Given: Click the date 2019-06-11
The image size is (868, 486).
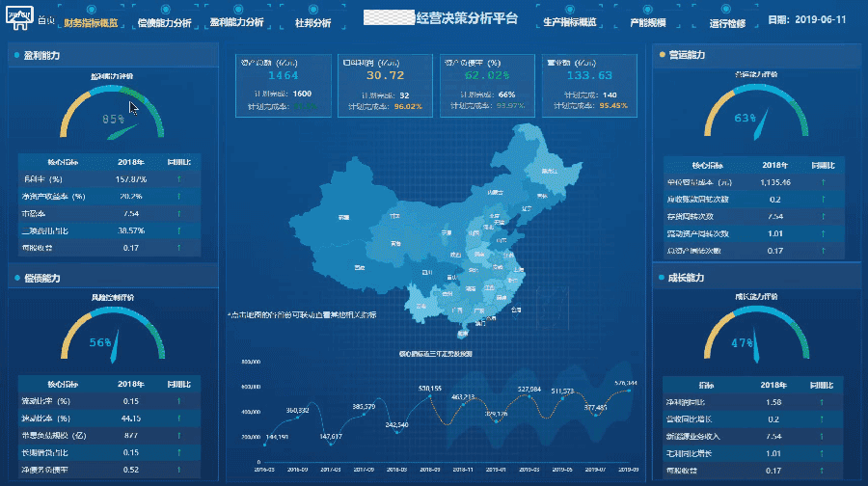Looking at the screenshot, I should (x=821, y=19).
